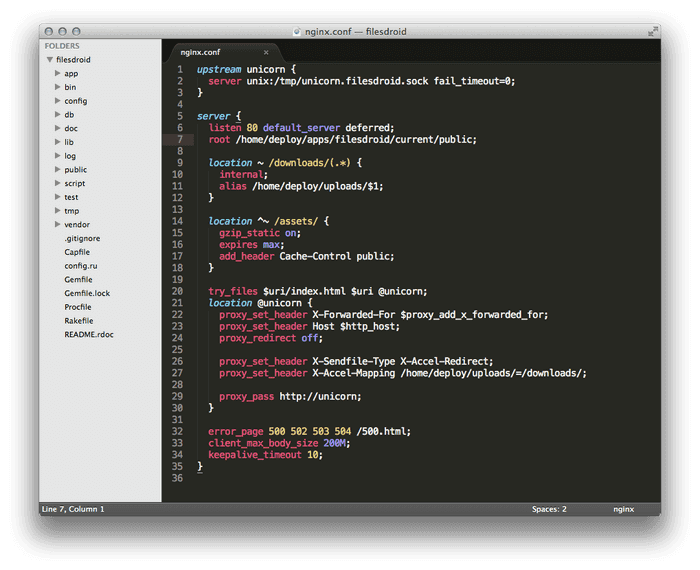The height and width of the screenshot is (570, 700).
Task: Close the nginx.conf tab
Action: (x=266, y=52)
